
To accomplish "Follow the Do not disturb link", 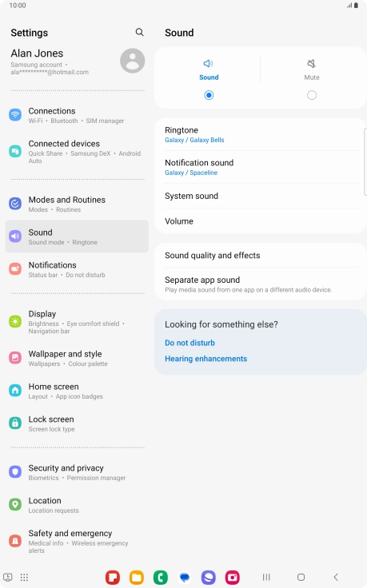I will [x=189, y=343].
